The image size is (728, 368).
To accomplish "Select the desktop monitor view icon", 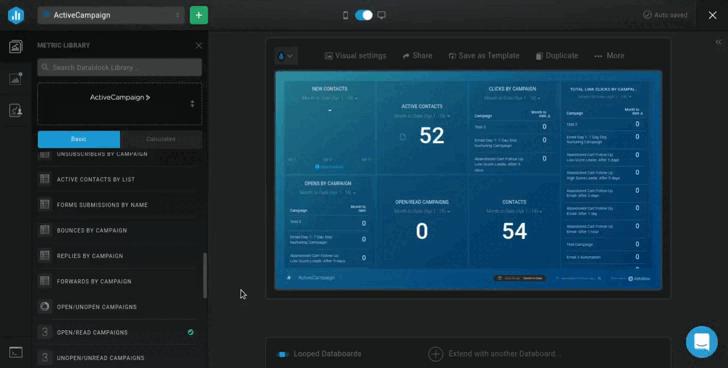I will tap(381, 15).
